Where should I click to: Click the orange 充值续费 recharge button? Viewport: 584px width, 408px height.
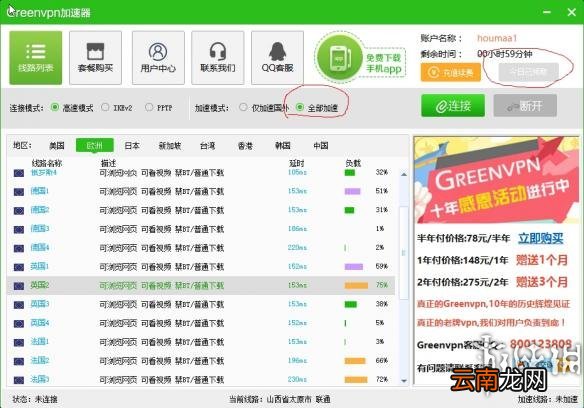tap(451, 72)
